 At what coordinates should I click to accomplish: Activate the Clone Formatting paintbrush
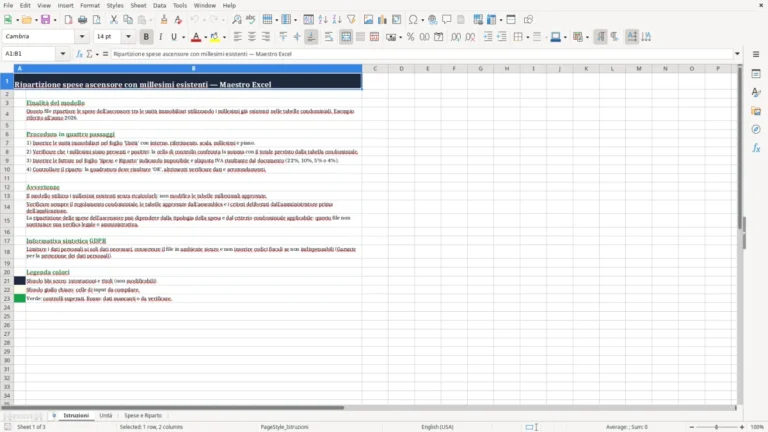coord(164,20)
